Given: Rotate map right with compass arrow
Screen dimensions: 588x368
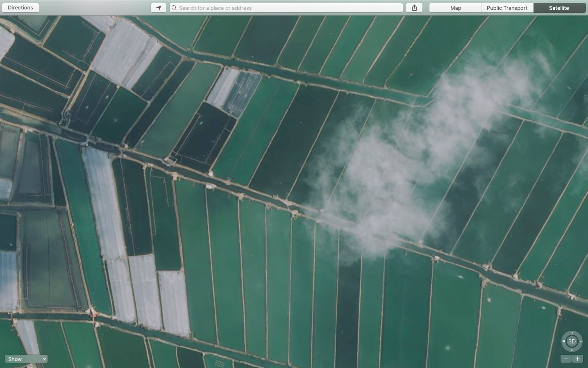Looking at the screenshot, I should pos(581,341).
